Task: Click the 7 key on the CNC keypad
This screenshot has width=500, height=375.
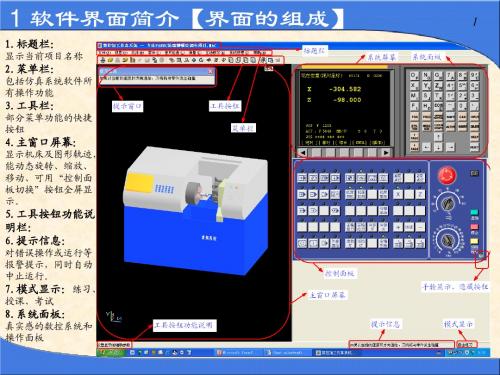Action: pyautogui.click(x=450, y=75)
